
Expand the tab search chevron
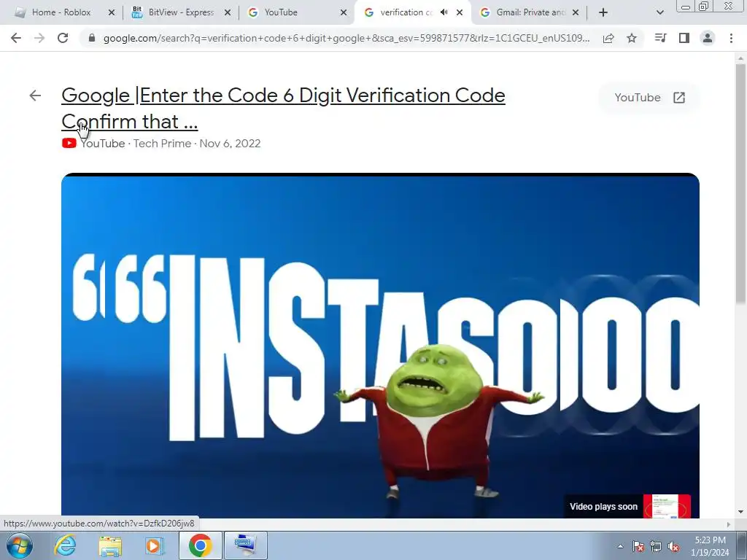659,12
